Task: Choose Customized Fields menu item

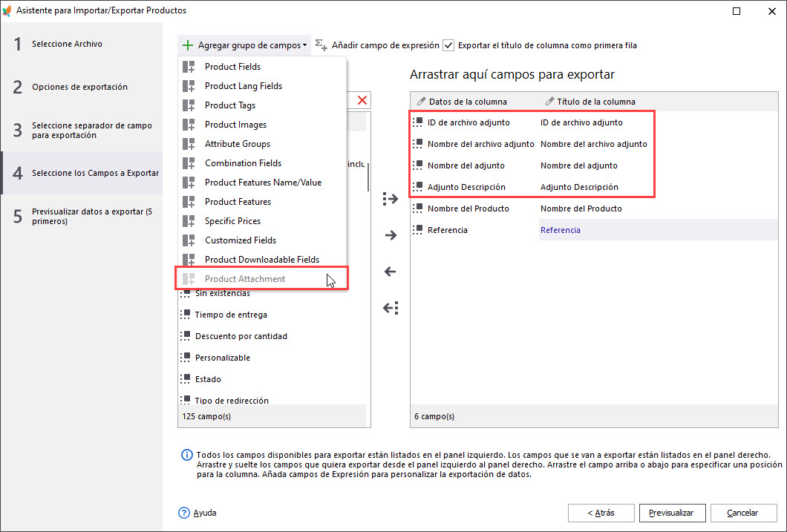Action: [262, 240]
